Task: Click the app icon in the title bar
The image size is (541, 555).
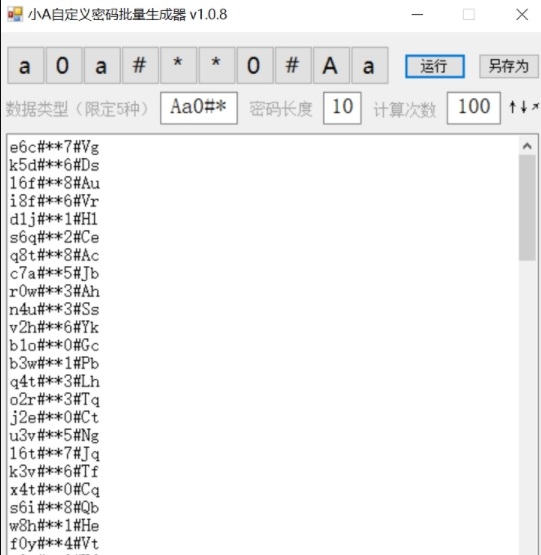Action: click(15, 15)
